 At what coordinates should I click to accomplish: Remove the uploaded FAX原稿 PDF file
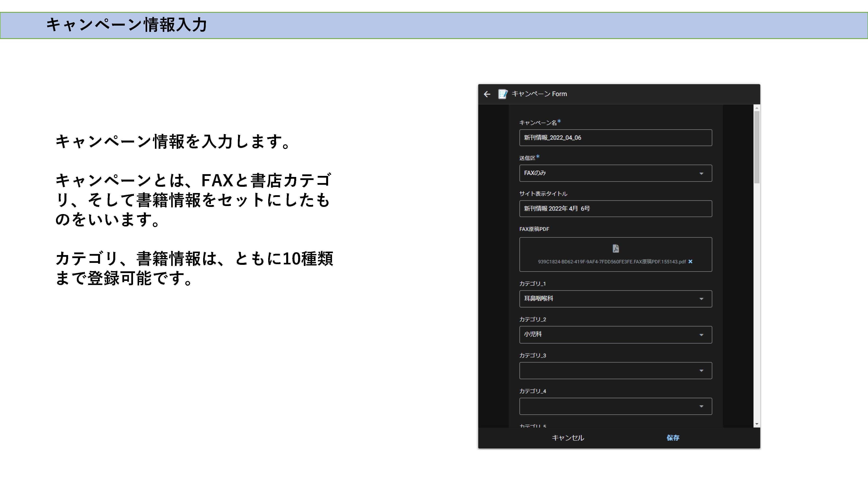(690, 262)
